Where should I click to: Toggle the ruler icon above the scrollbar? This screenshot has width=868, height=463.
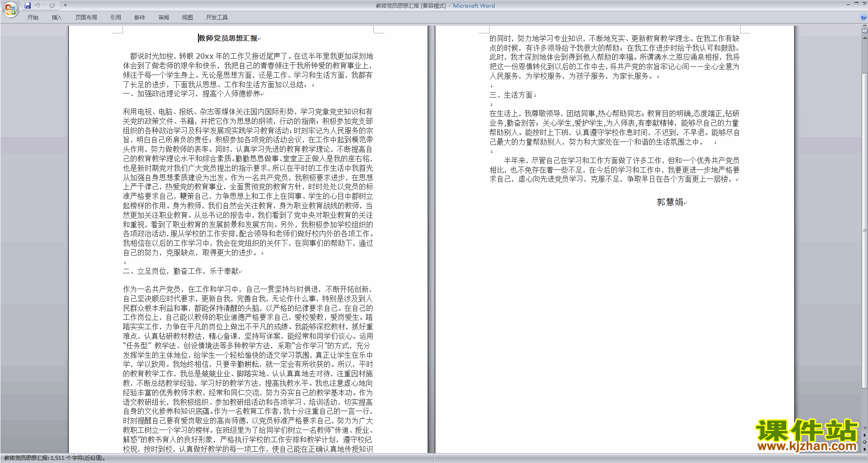865,31
